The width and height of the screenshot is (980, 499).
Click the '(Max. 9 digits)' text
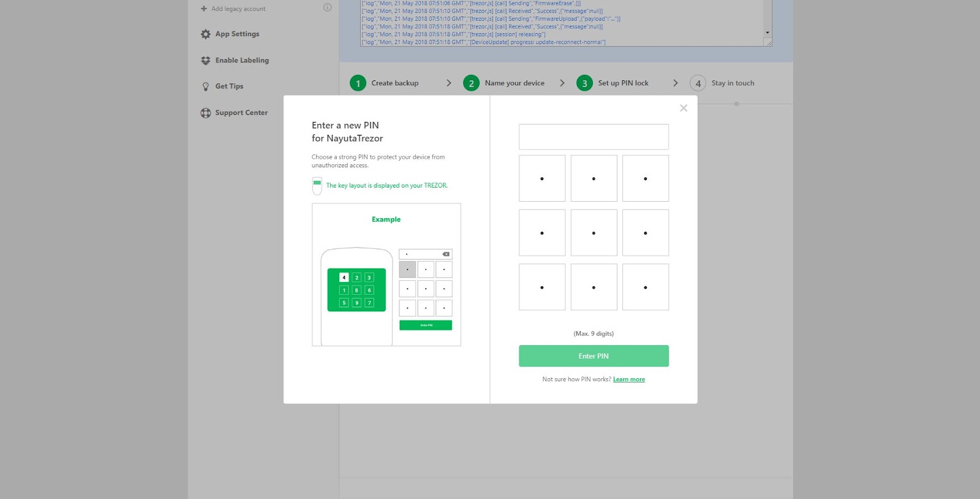tap(594, 334)
